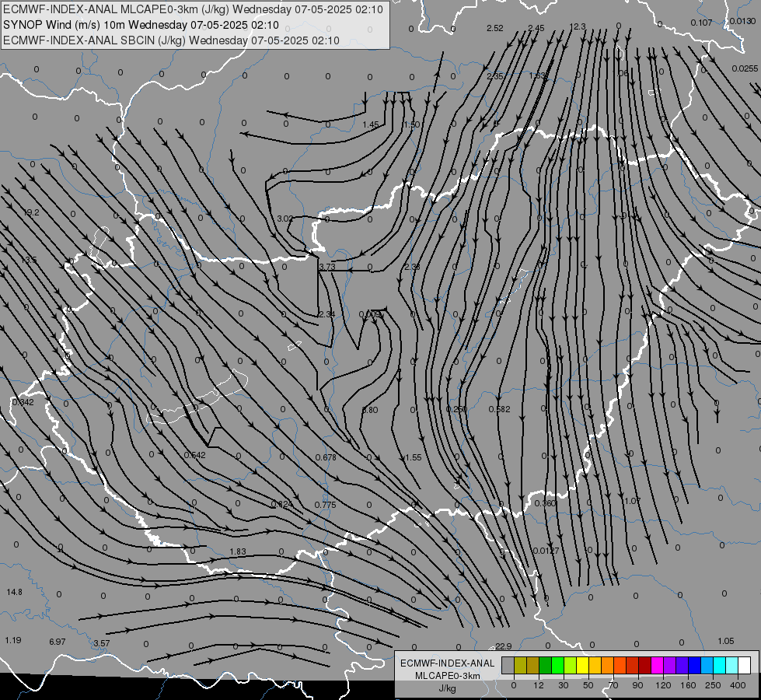The height and width of the screenshot is (700, 761).
Task: Click the bright green legend swatch
Action: click(557, 665)
